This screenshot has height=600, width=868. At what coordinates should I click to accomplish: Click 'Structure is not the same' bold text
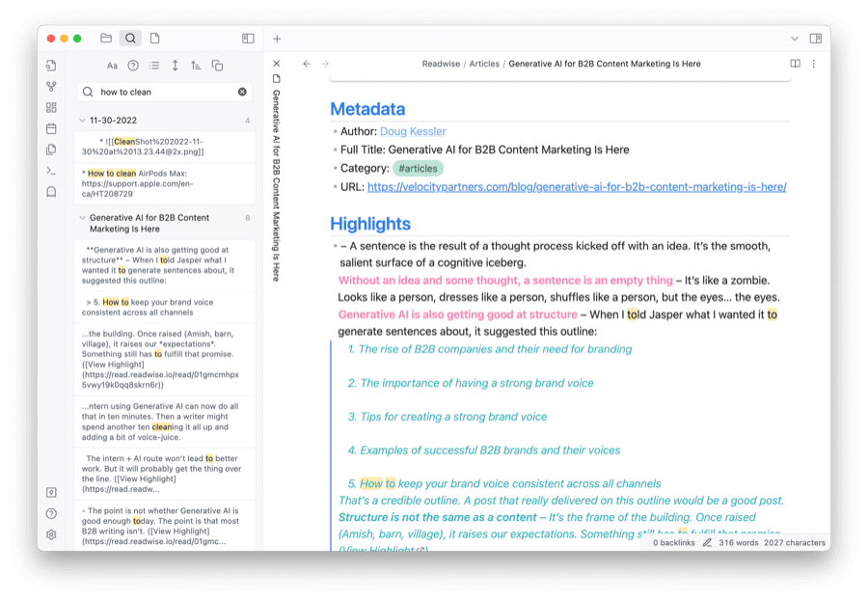pyautogui.click(x=437, y=518)
